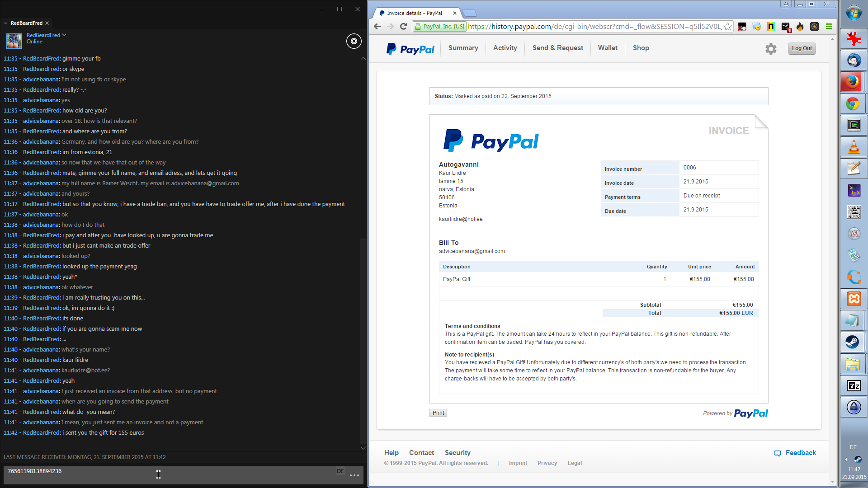Click the Log Out button

(x=802, y=48)
